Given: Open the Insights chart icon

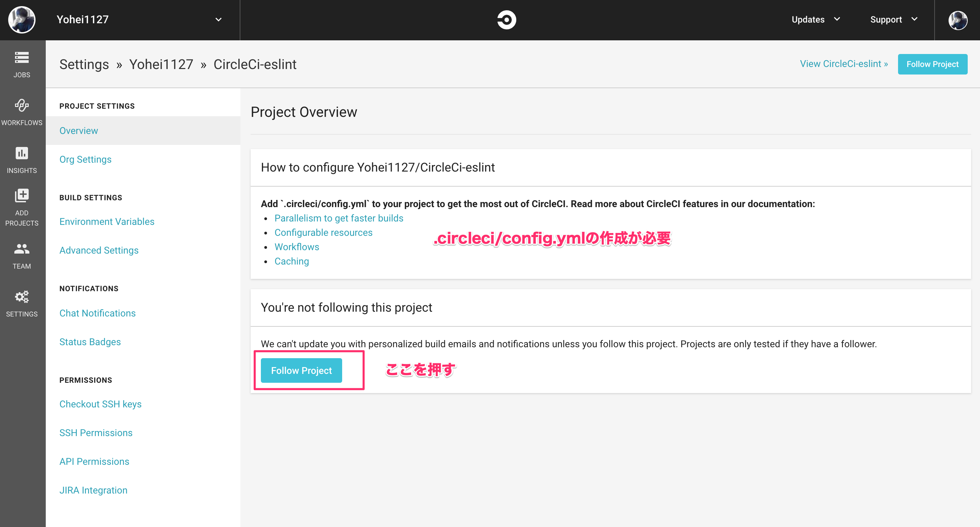Looking at the screenshot, I should 22,153.
